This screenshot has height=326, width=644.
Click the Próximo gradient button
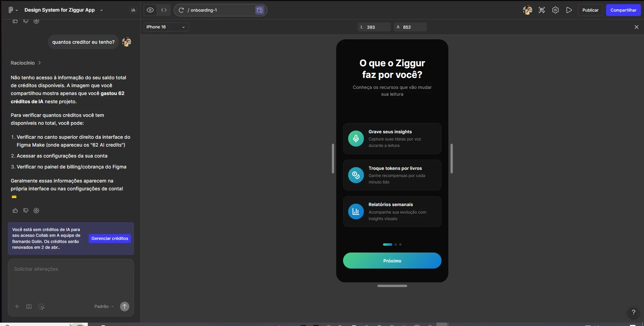pos(392,261)
